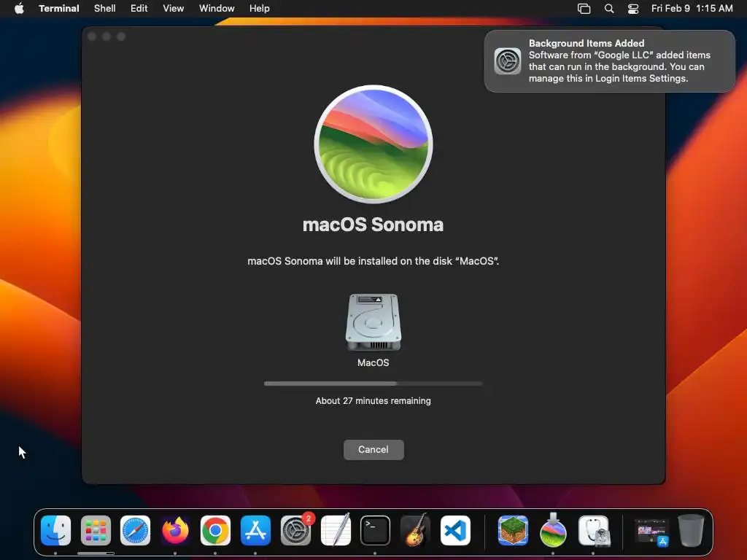The image size is (747, 560).
Task: Click the System Settings icon in notification
Action: (508, 61)
